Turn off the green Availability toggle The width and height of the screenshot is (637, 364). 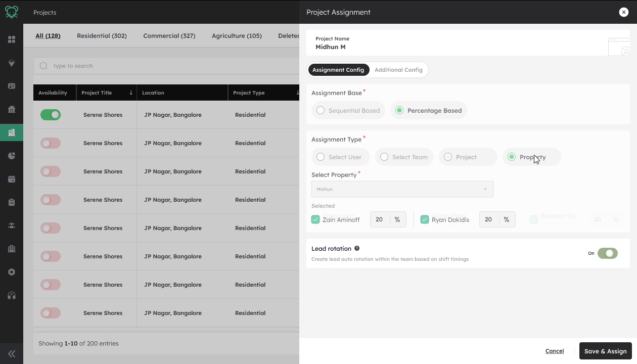[x=51, y=115]
